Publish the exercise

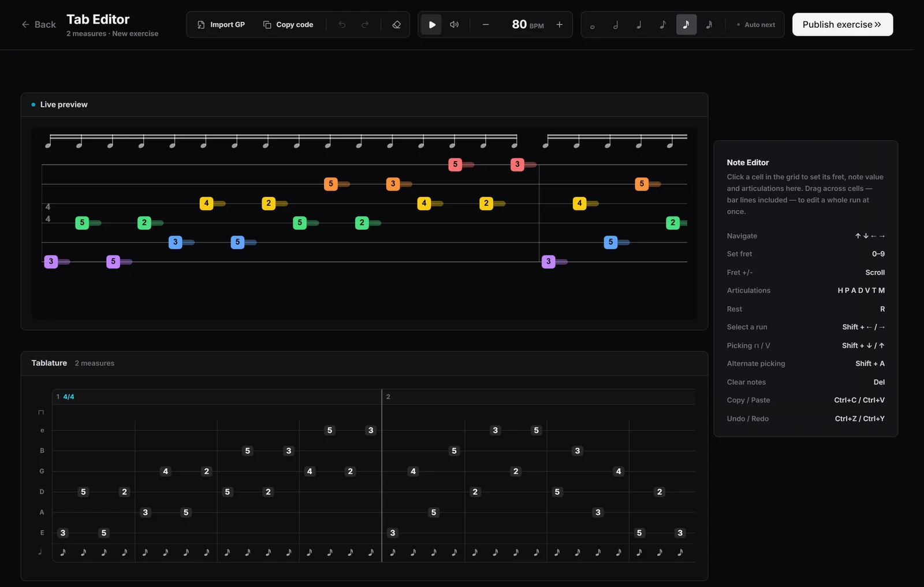[x=843, y=24]
